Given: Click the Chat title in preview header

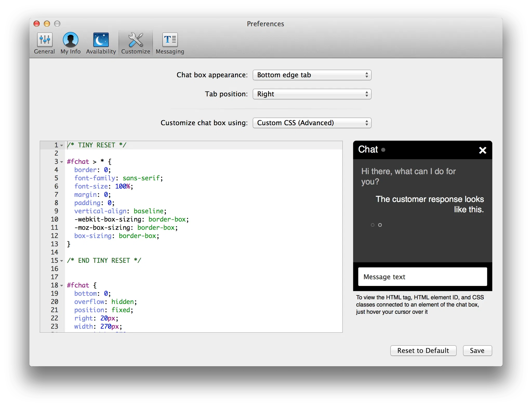Looking at the screenshot, I should [x=368, y=149].
